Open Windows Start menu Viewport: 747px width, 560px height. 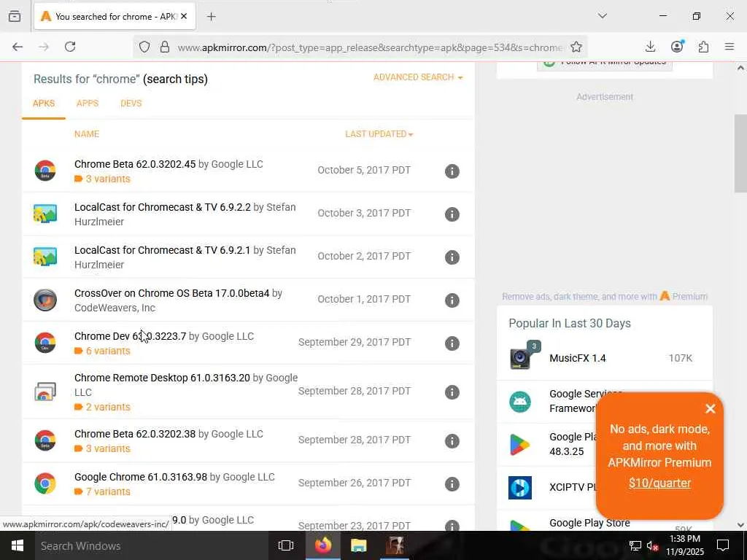click(18, 545)
